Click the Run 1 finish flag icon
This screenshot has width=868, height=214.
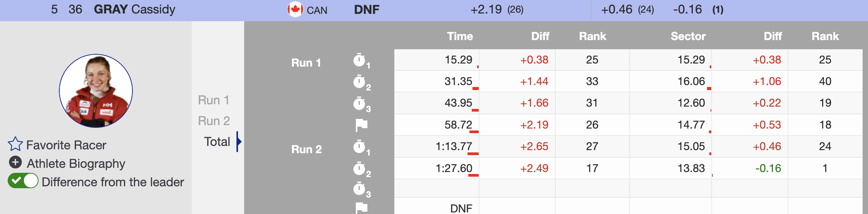(361, 125)
